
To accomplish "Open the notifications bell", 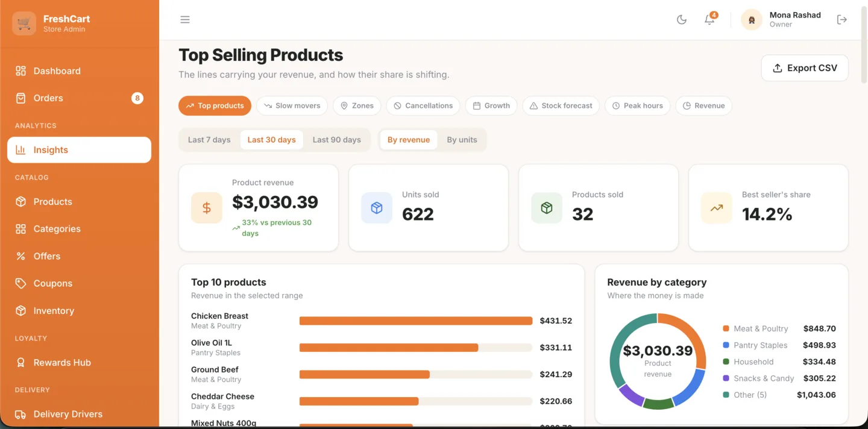I will (x=709, y=20).
